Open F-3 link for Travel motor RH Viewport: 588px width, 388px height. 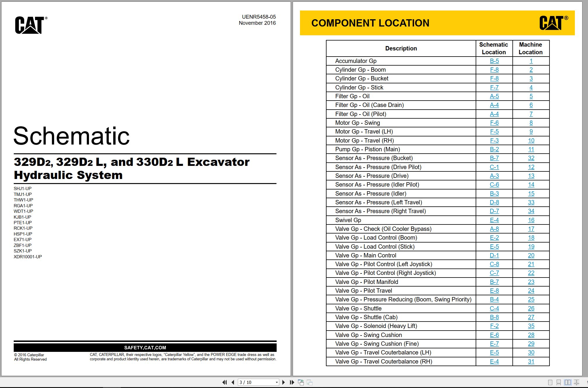pyautogui.click(x=494, y=141)
